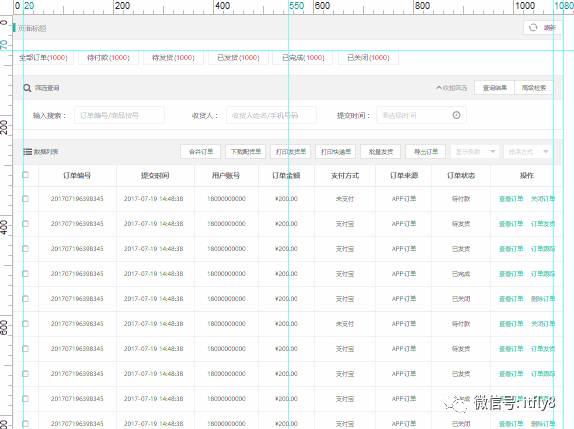Viewport: 574px width, 429px height.
Task: Collapse filters with the 收起筛选 chevron
Action: click(452, 88)
